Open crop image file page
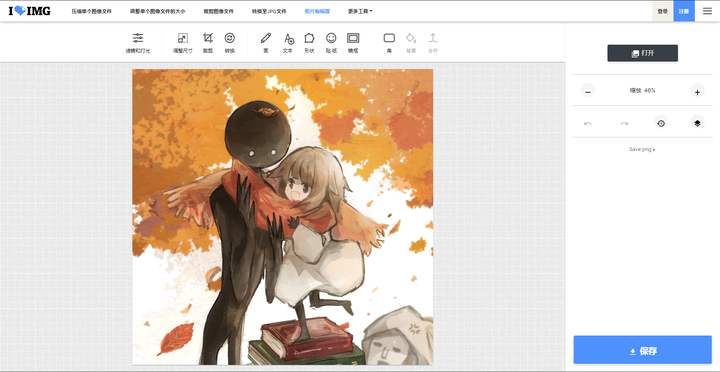The height and width of the screenshot is (372, 720). (219, 11)
